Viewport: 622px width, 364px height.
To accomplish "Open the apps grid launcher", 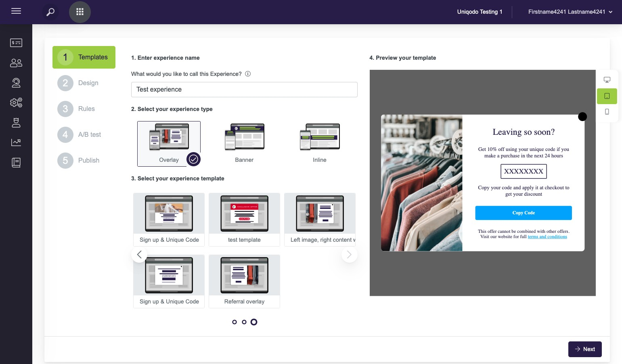I will [80, 12].
